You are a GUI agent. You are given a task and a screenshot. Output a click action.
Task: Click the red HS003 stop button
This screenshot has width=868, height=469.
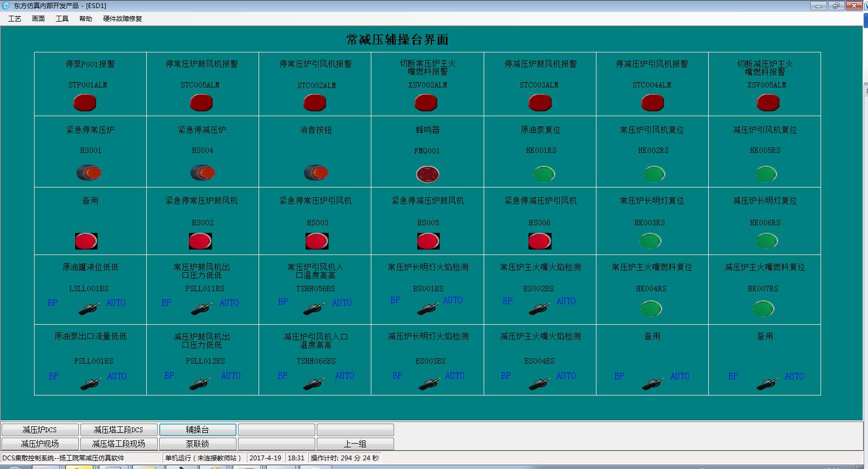coord(317,241)
